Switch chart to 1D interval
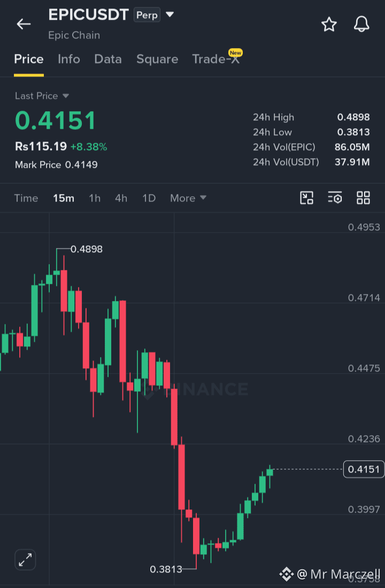The width and height of the screenshot is (385, 588). tap(149, 198)
